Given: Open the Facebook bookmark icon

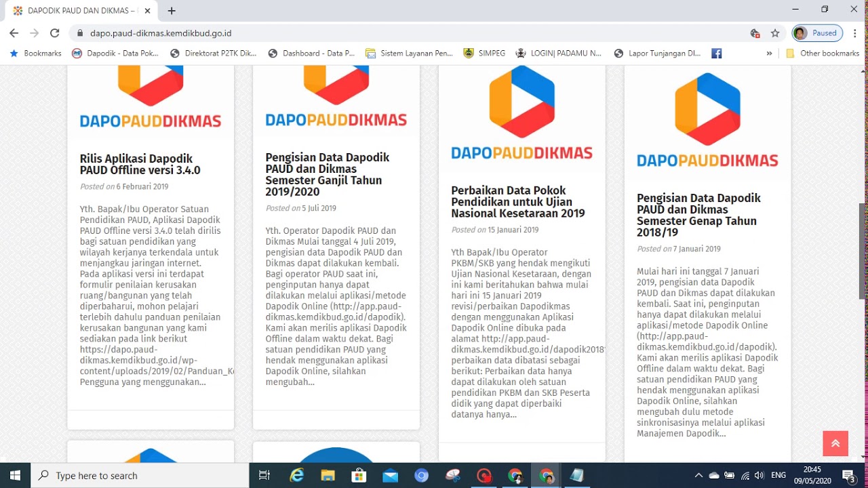Looking at the screenshot, I should 717,53.
